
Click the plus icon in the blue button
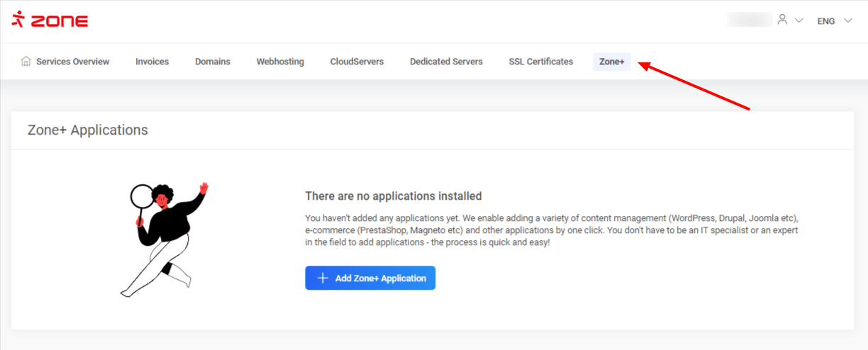(x=323, y=278)
